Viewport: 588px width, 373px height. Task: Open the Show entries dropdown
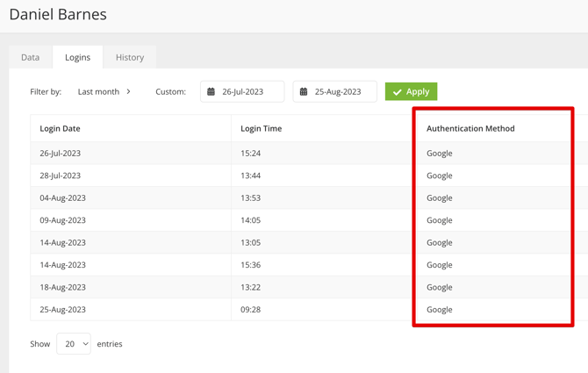point(74,344)
